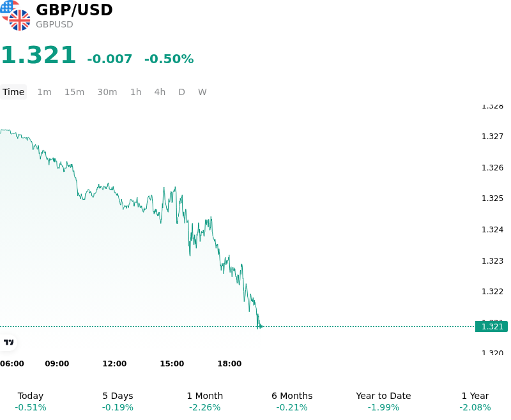Pick the W weekly interval
This screenshot has width=511, height=420.
pyautogui.click(x=202, y=92)
